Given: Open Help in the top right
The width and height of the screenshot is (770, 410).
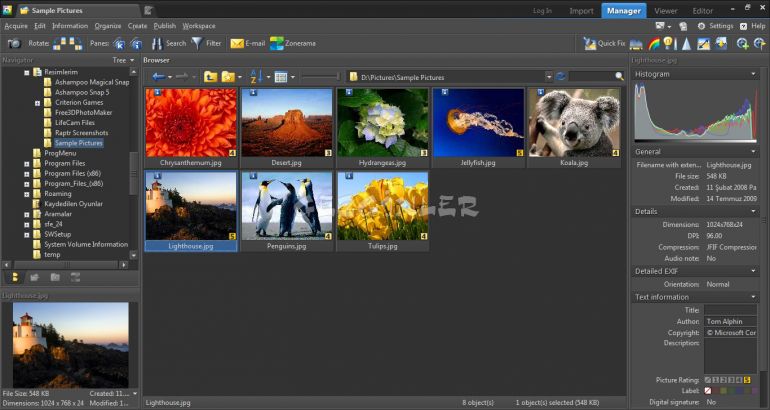Looking at the screenshot, I should (x=753, y=26).
